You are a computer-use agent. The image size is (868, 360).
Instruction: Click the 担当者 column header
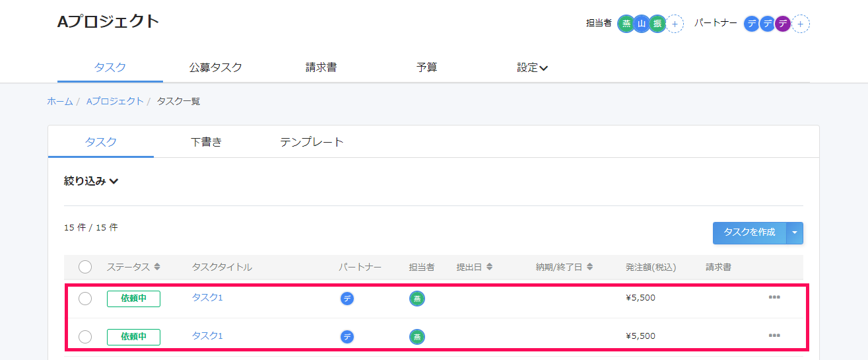(x=422, y=267)
